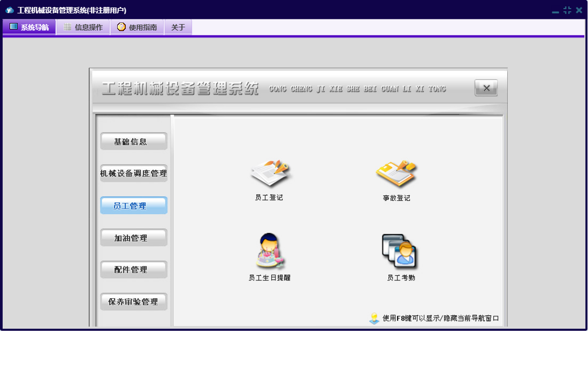This screenshot has height=387, width=588.
Task: Select the 员工管理 sidebar button
Action: point(134,206)
